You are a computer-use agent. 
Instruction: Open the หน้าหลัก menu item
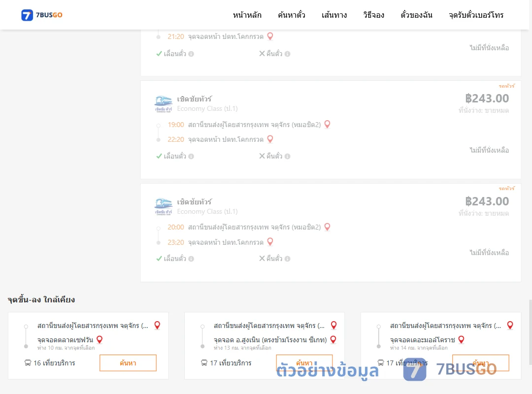pyautogui.click(x=247, y=15)
